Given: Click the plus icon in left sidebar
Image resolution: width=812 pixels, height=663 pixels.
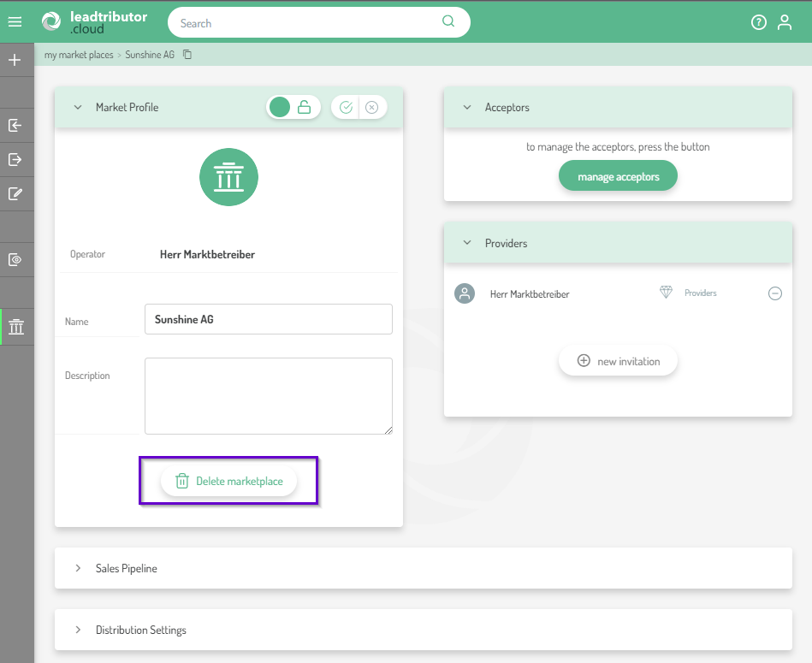Looking at the screenshot, I should [x=15, y=61].
